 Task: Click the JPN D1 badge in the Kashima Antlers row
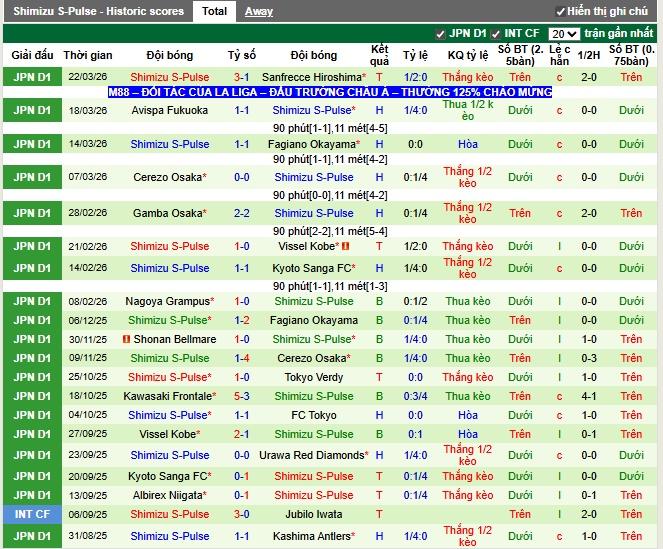click(x=32, y=536)
